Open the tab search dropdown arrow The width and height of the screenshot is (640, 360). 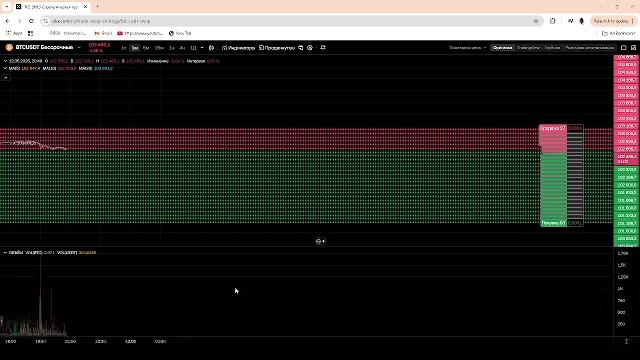7,7
